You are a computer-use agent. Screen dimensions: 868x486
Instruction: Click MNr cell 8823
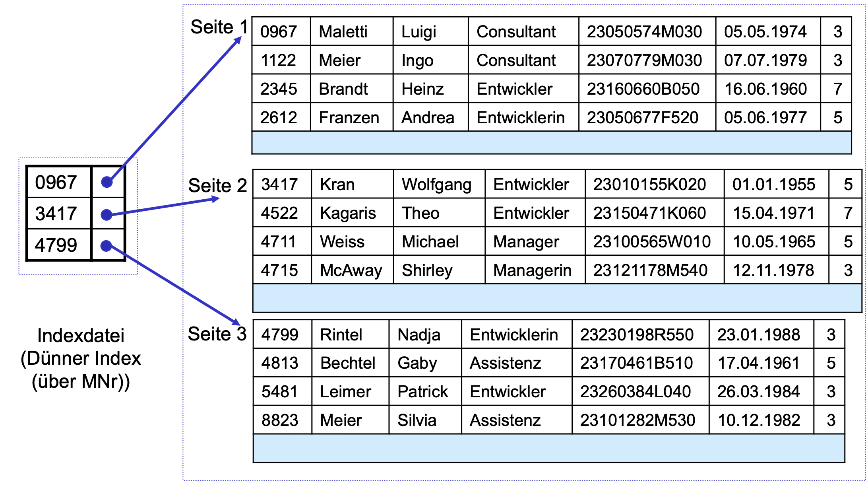point(283,420)
